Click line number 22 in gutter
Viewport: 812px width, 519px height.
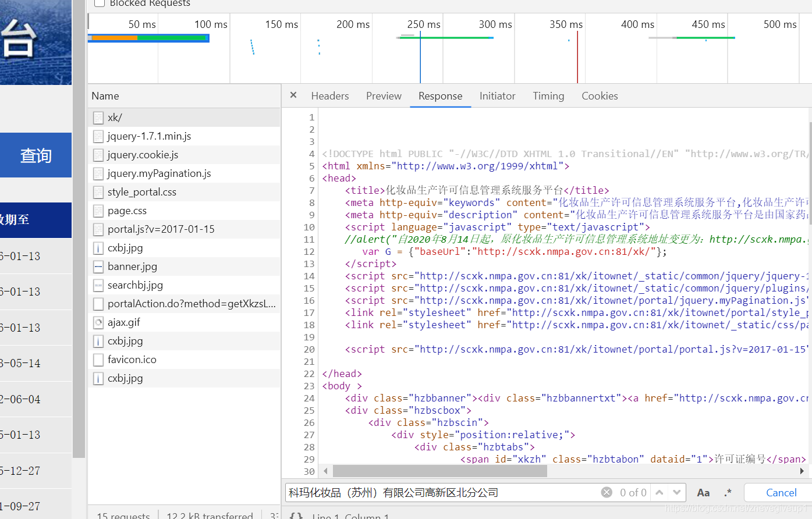pyautogui.click(x=309, y=374)
